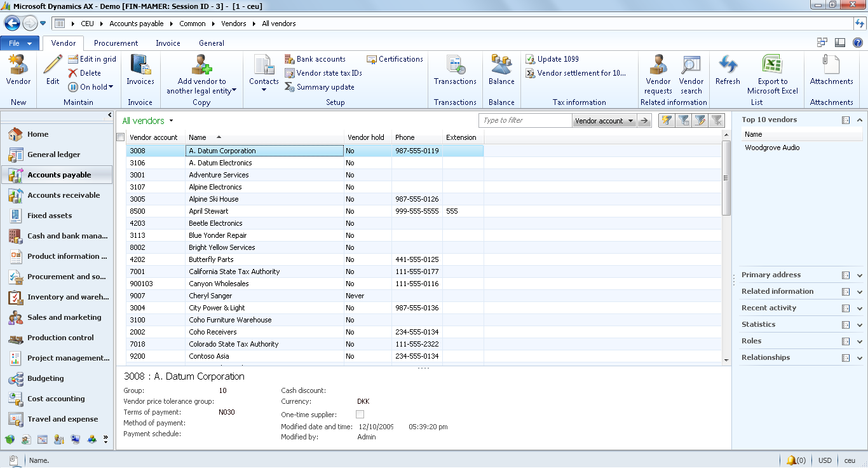Image resolution: width=868 pixels, height=468 pixels.
Task: Open Travel and expense module
Action: 57,419
